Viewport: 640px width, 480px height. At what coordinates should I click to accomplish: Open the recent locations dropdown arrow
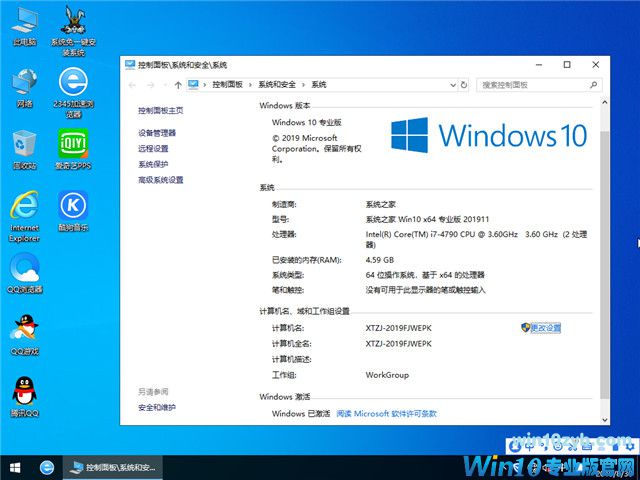coord(165,85)
